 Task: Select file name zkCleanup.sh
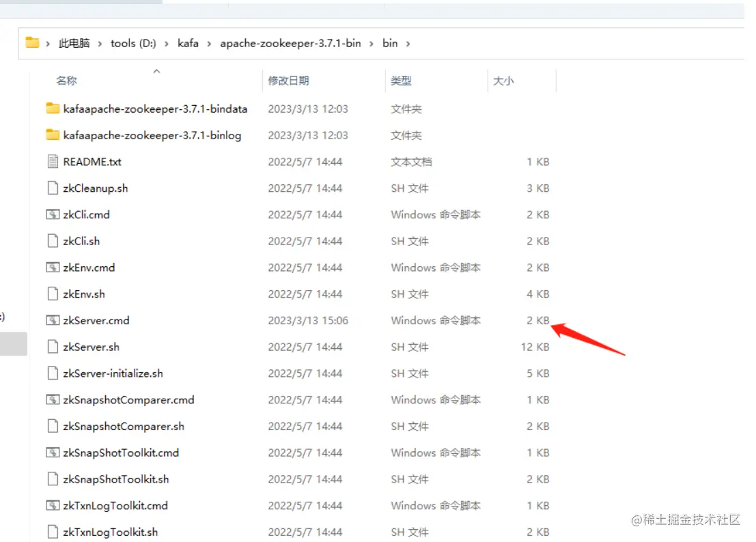coord(96,188)
